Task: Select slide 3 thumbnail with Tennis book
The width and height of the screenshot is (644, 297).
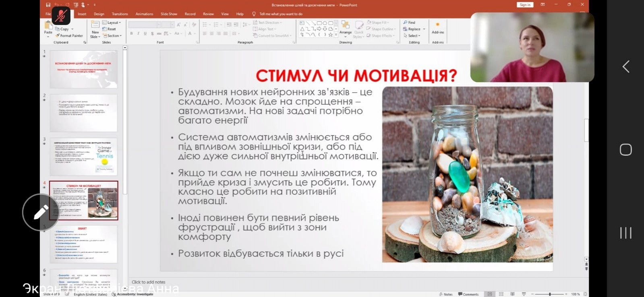Action: 83,157
